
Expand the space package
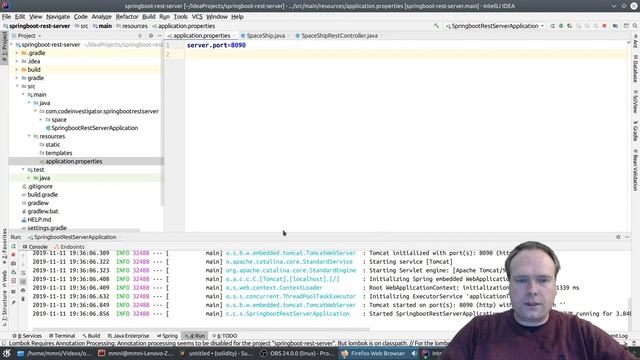click(41, 120)
